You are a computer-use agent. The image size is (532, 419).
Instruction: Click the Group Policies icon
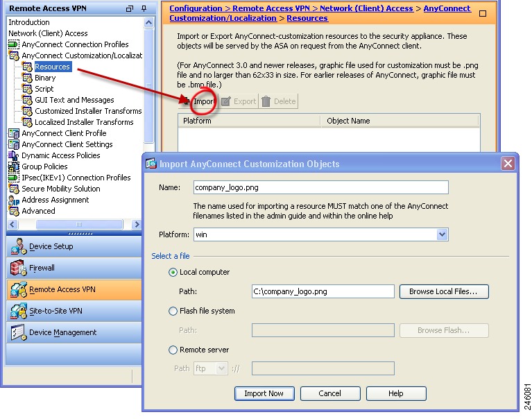[x=14, y=166]
